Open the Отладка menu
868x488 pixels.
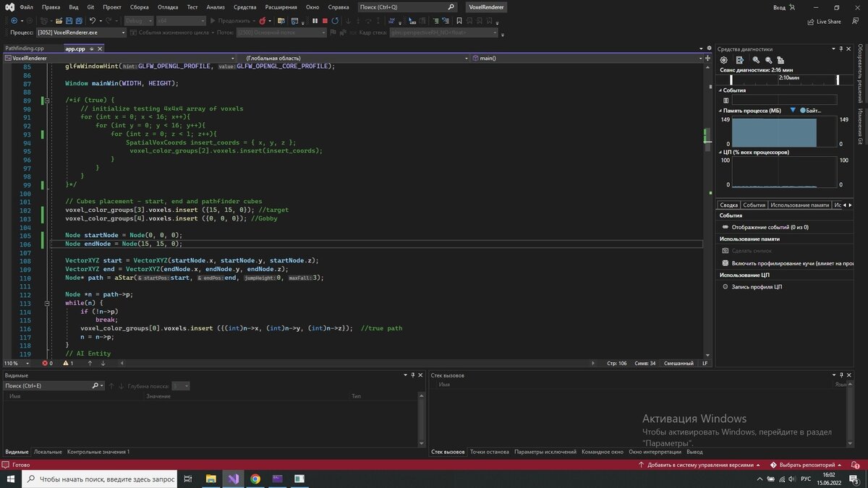click(167, 7)
